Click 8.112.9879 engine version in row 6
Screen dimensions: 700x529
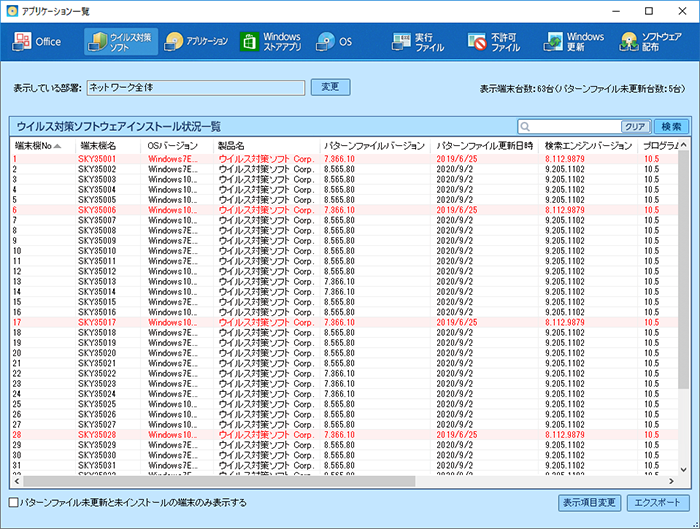coord(565,210)
